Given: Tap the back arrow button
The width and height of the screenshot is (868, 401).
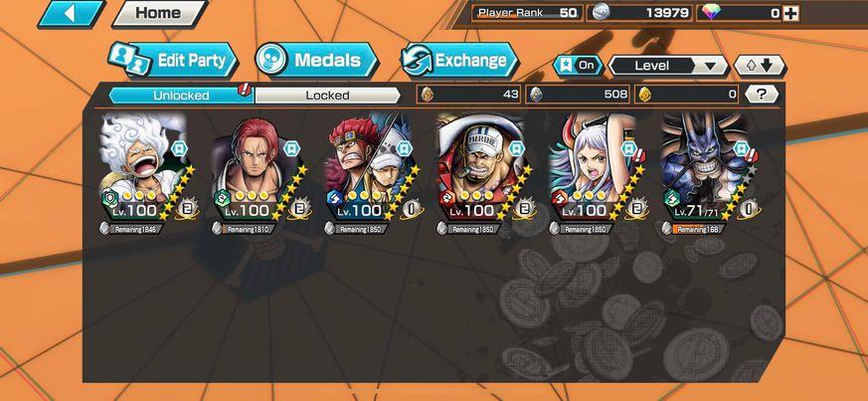Looking at the screenshot, I should click(71, 13).
